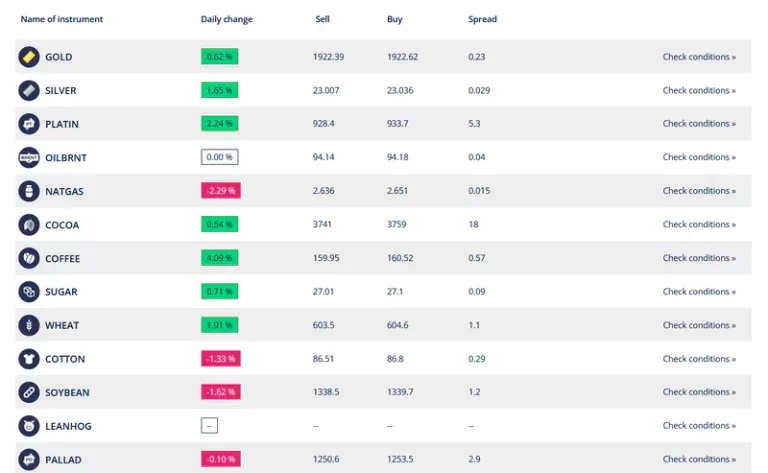
Task: Open Check conditions for PALLAD
Action: [x=699, y=459]
